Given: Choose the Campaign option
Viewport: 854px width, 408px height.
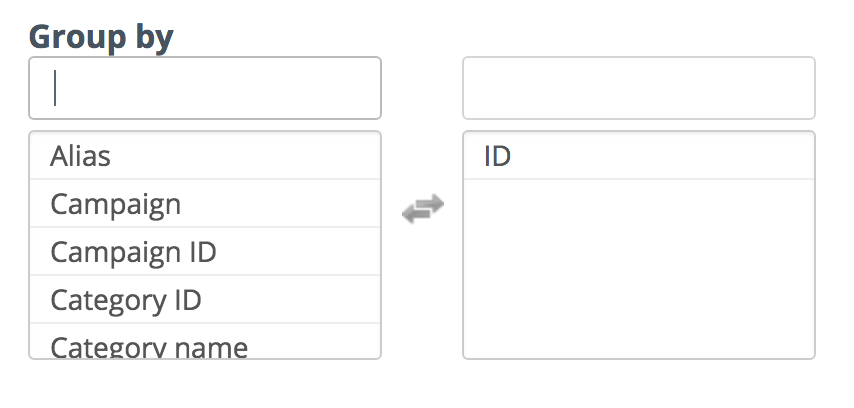Looking at the screenshot, I should (x=205, y=204).
